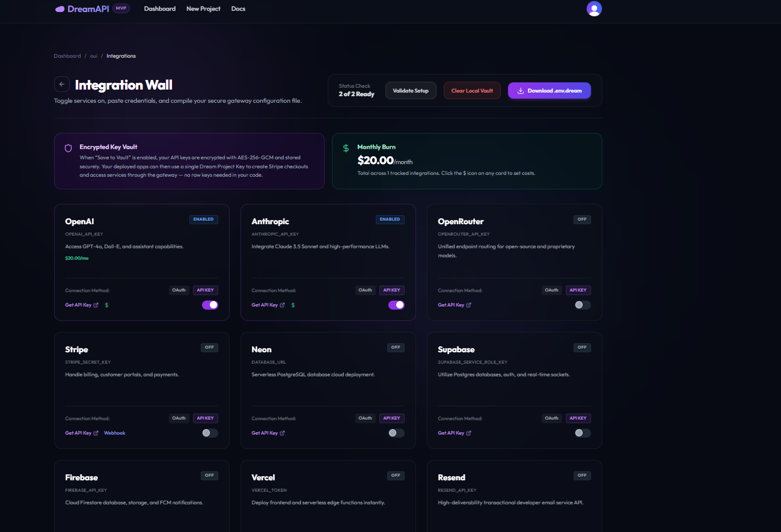Viewport: 781px width, 532px height.
Task: Click the Supabase OFF status badge
Action: coord(582,347)
